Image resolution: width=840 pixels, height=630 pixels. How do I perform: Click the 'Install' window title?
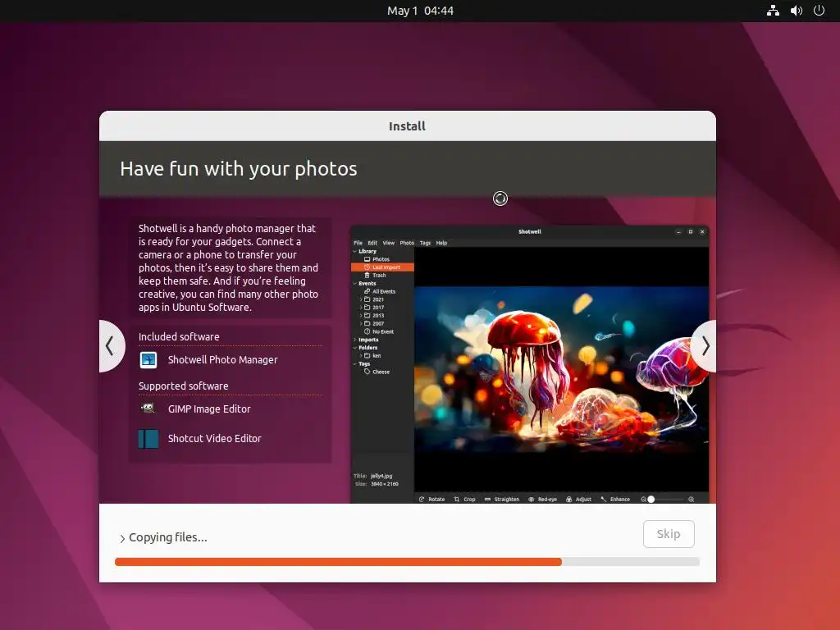coord(407,126)
